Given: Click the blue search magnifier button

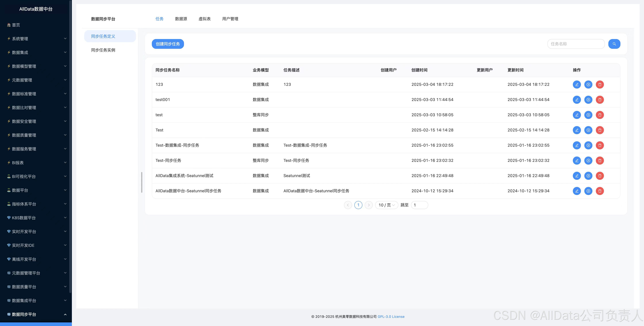Looking at the screenshot, I should [x=614, y=44].
